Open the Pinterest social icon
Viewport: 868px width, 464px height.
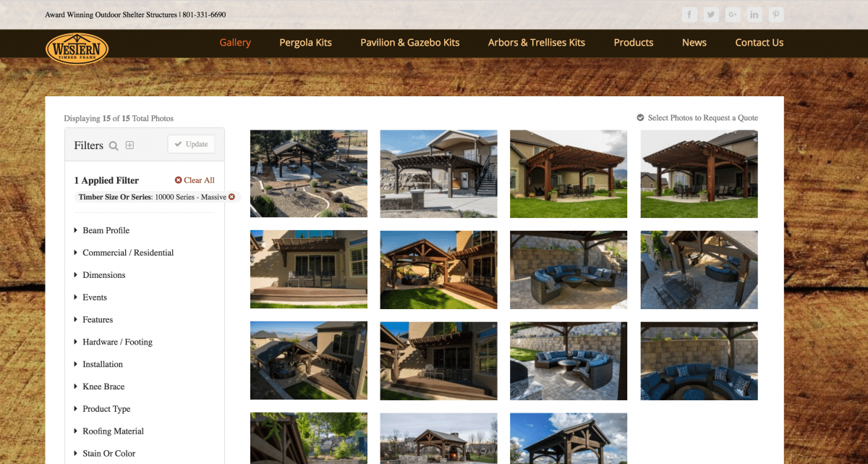(x=776, y=14)
